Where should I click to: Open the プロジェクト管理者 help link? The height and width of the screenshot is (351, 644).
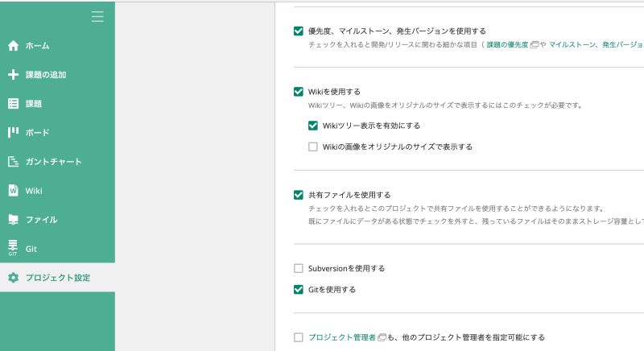[x=341, y=337]
